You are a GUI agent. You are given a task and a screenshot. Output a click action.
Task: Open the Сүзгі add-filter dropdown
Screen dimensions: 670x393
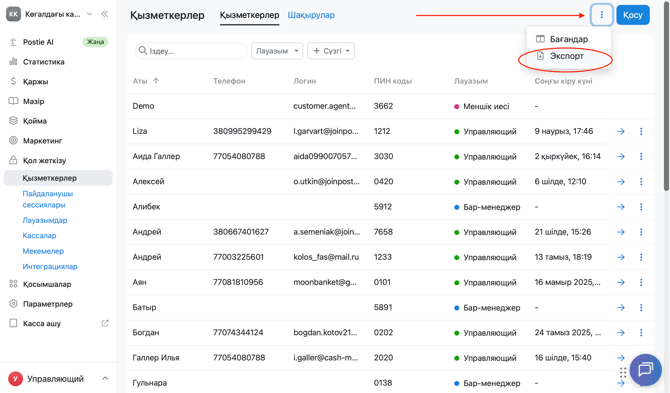click(331, 51)
